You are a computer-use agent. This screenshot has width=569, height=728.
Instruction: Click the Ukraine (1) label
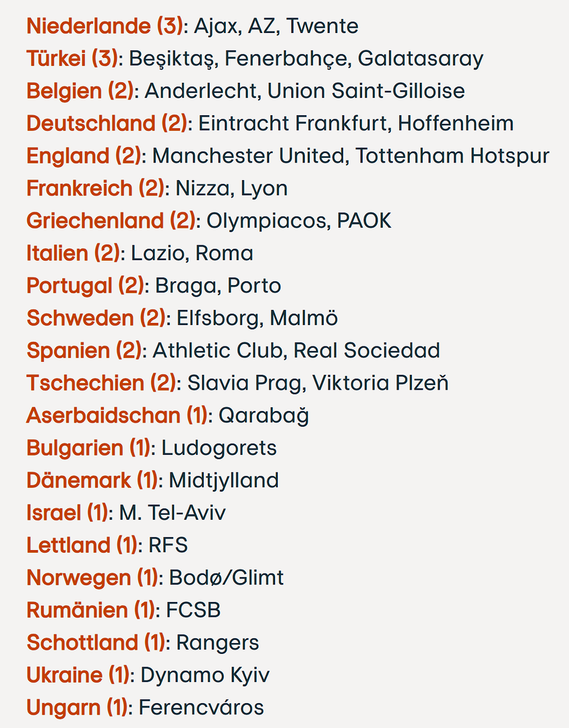(78, 675)
